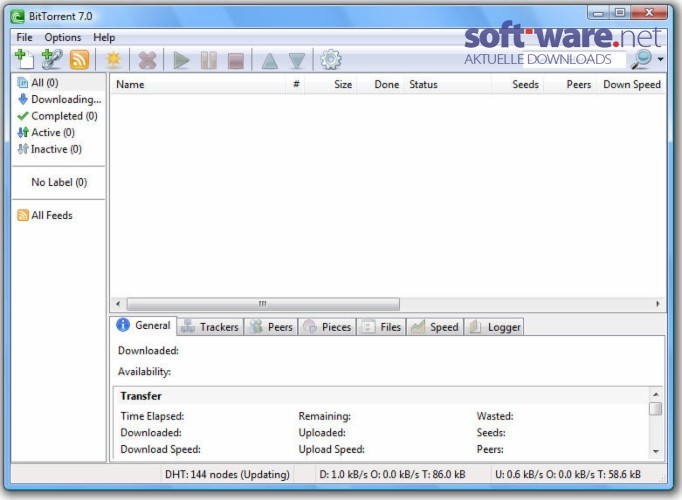This screenshot has width=682, height=500.
Task: Select the Active (0) category
Action: (46, 132)
